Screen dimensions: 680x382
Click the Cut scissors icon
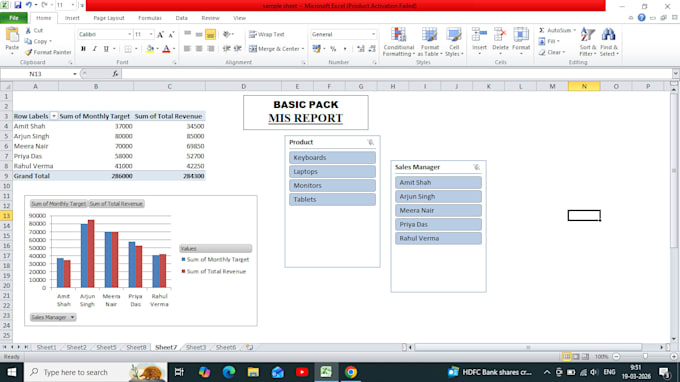point(28,30)
